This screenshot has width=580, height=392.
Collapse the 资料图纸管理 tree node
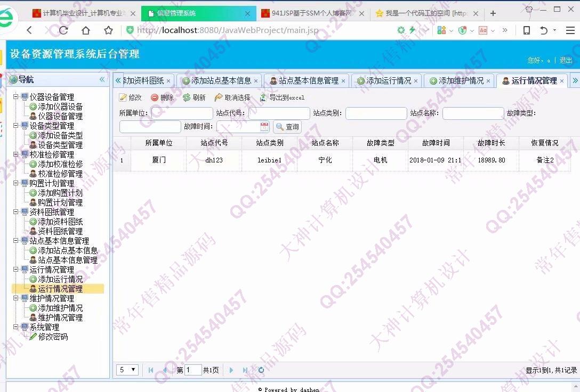coord(16,212)
